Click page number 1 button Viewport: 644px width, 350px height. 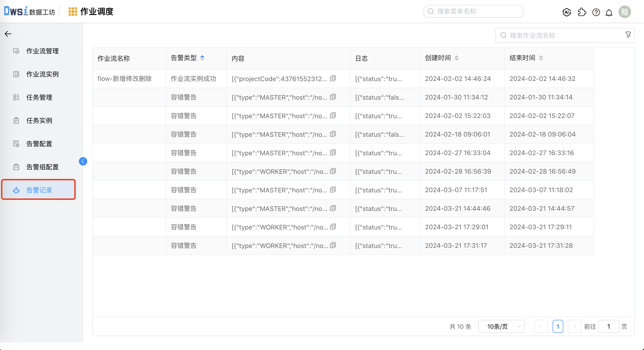pos(558,326)
